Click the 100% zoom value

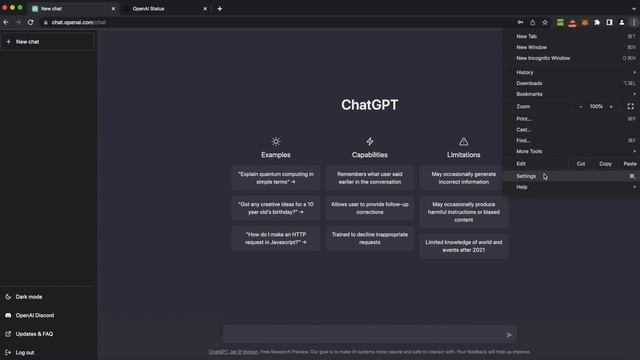(596, 107)
